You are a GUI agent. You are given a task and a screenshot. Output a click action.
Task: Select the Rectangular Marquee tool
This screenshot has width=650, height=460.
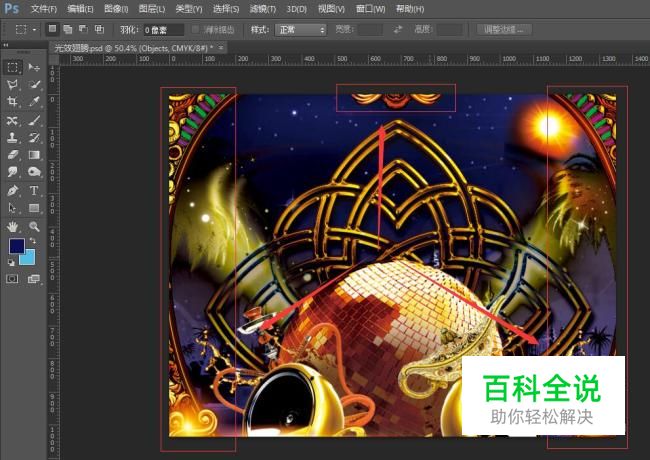point(12,67)
